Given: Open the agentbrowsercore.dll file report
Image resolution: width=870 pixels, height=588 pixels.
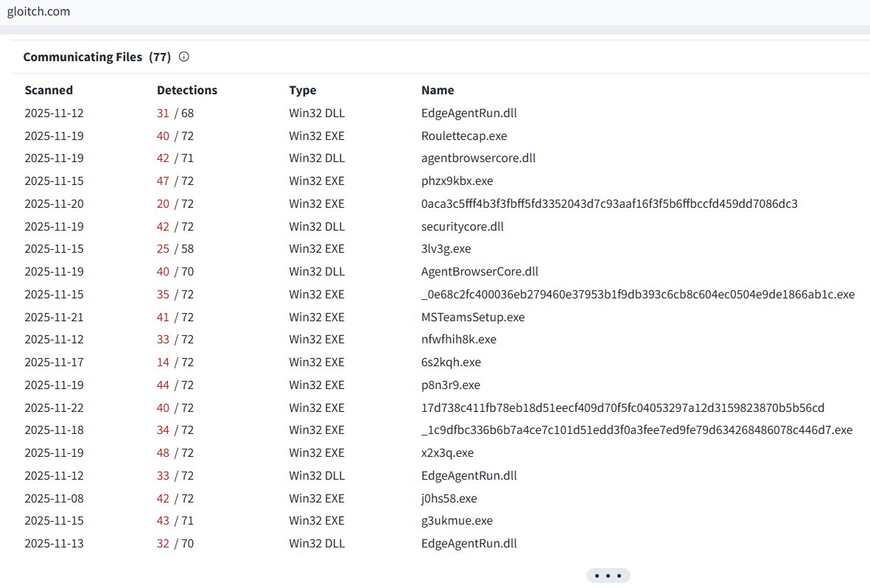Looking at the screenshot, I should pyautogui.click(x=479, y=158).
